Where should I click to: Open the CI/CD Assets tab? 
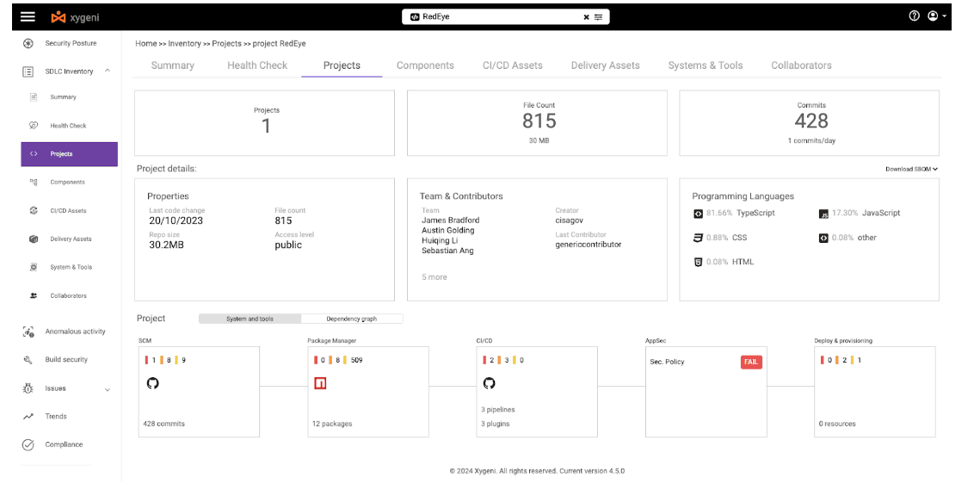513,65
